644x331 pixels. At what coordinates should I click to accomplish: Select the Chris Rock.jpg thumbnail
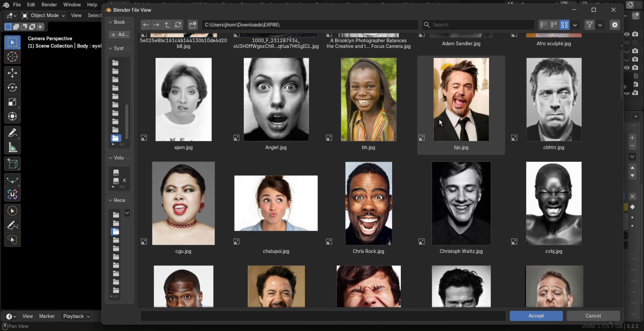(x=369, y=203)
